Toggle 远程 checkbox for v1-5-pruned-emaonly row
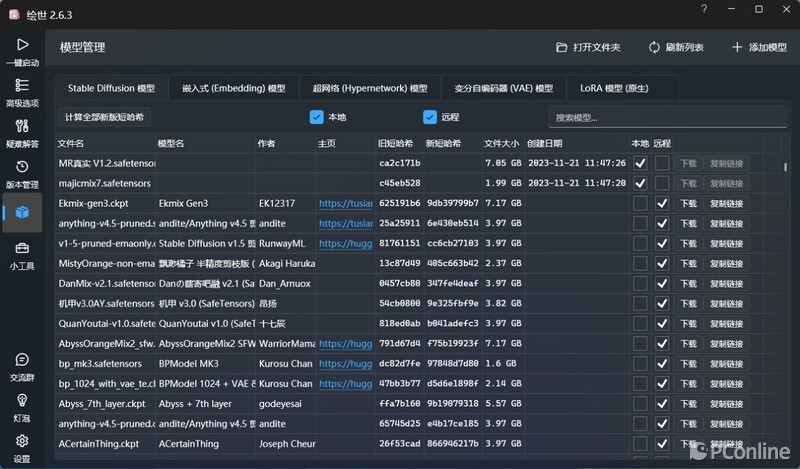The width and height of the screenshot is (800, 469). coord(662,243)
